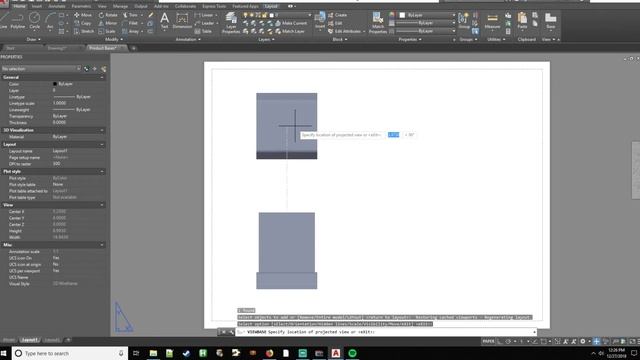Toggle the quick select icon in Properties palette
The height and width of the screenshot is (360, 640).
point(103,69)
